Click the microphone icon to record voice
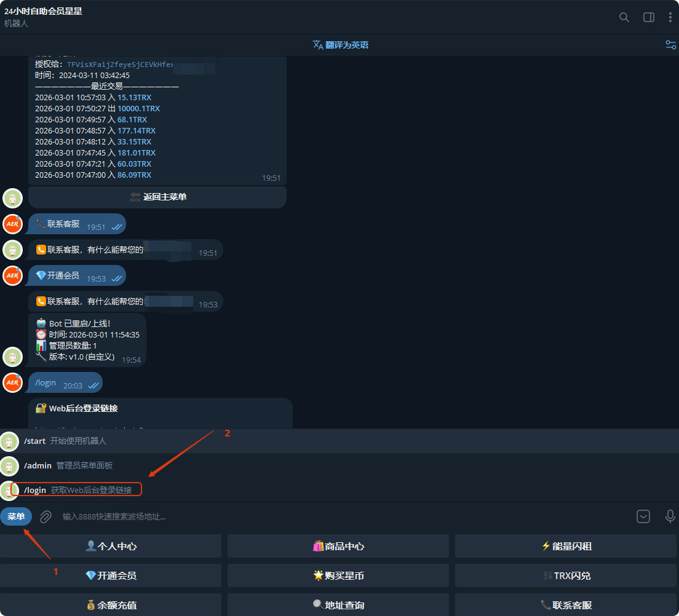 click(x=670, y=517)
